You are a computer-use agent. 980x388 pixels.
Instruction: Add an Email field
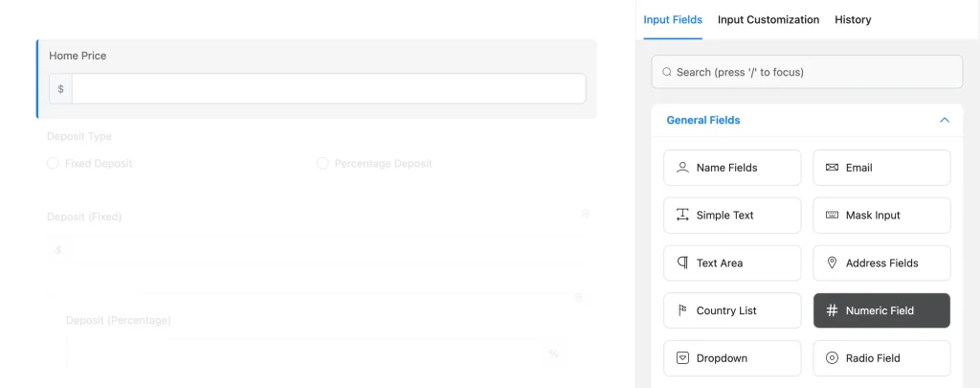point(881,168)
